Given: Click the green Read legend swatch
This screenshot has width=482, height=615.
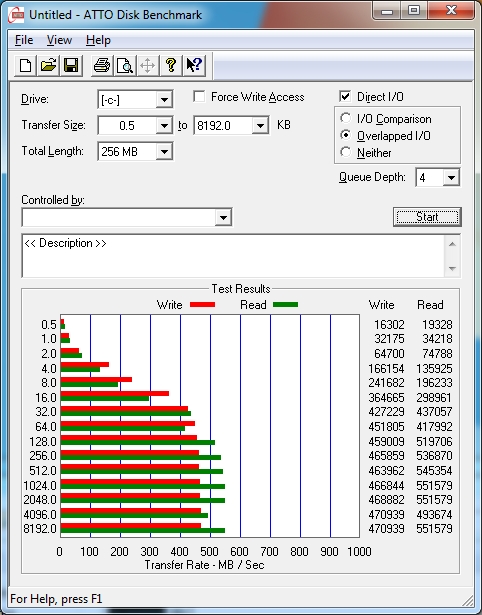Looking at the screenshot, I should point(286,305).
